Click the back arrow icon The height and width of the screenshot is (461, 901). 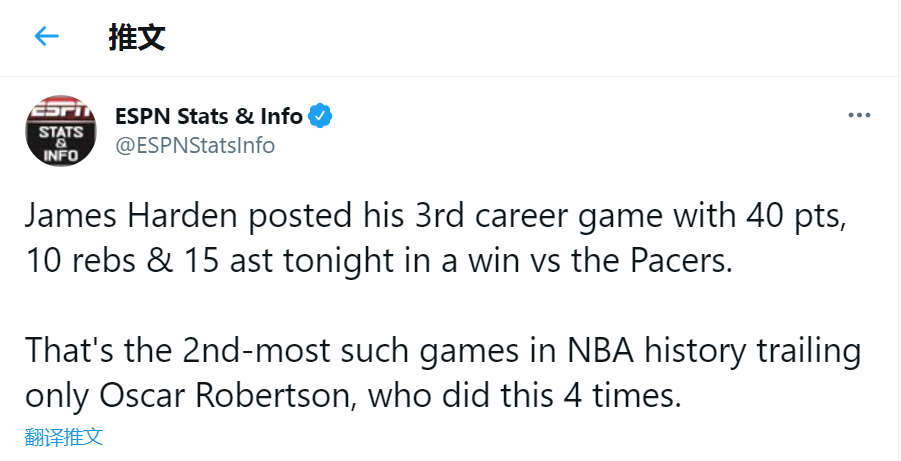(47, 37)
